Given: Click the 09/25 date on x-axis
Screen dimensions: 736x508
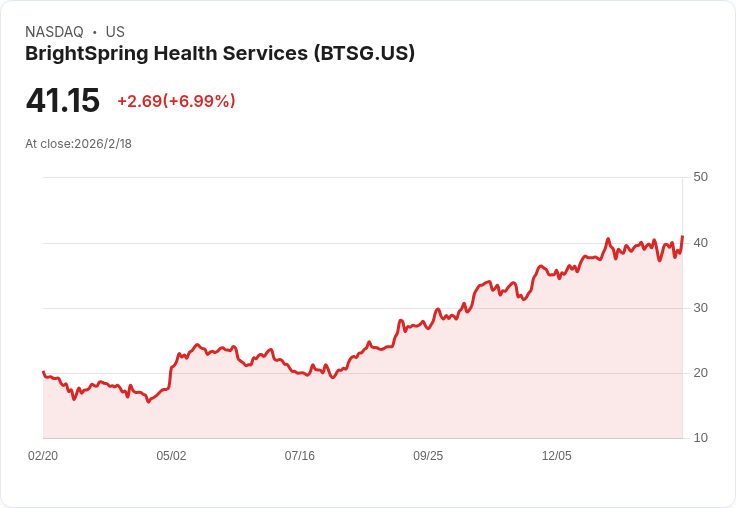Looking at the screenshot, I should click(428, 456).
